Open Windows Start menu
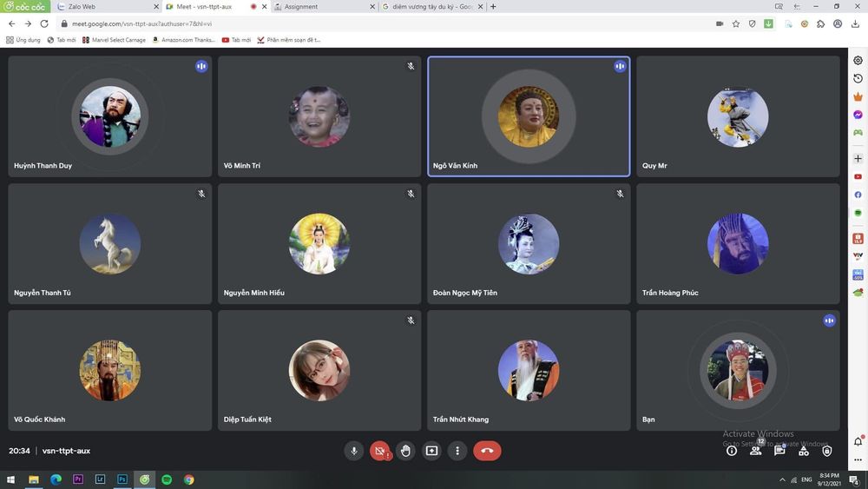Viewport: 868px width, 489px height. (10, 479)
